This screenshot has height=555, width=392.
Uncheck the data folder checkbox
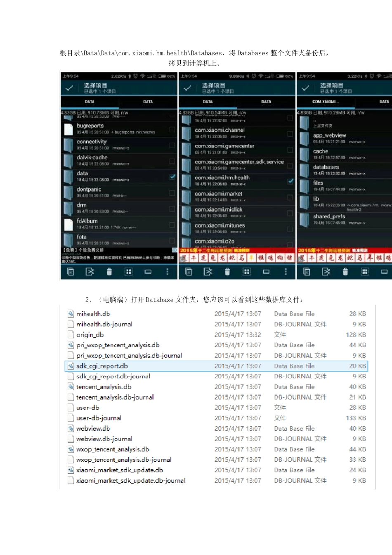172,177
